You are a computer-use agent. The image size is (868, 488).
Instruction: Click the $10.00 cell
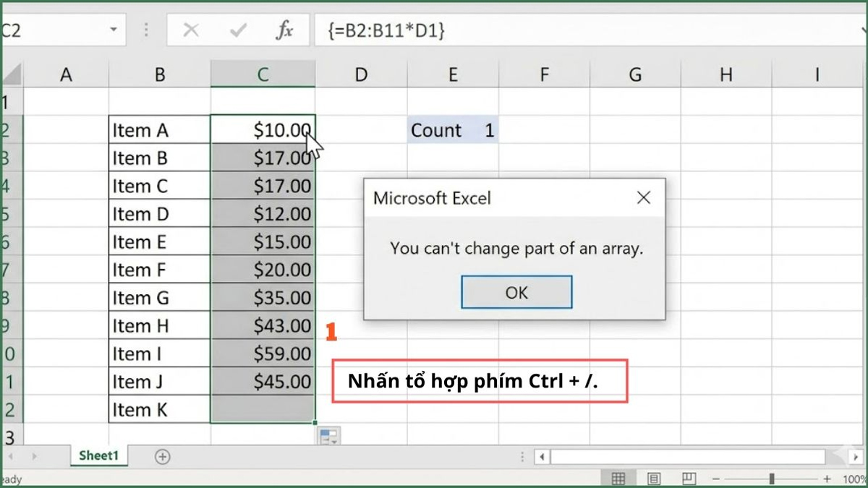pyautogui.click(x=263, y=130)
